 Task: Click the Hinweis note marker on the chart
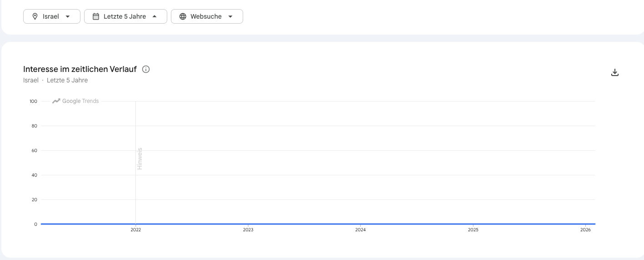(140, 158)
